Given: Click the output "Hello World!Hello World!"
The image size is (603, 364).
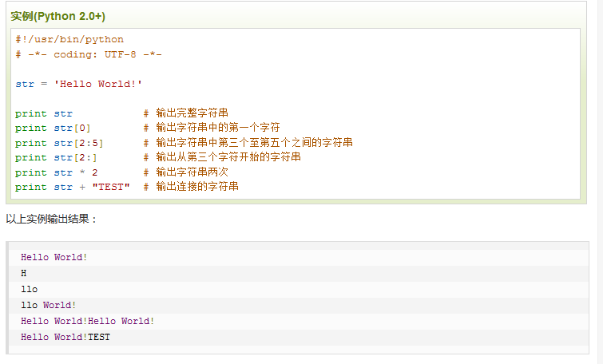Looking at the screenshot, I should [x=88, y=321].
